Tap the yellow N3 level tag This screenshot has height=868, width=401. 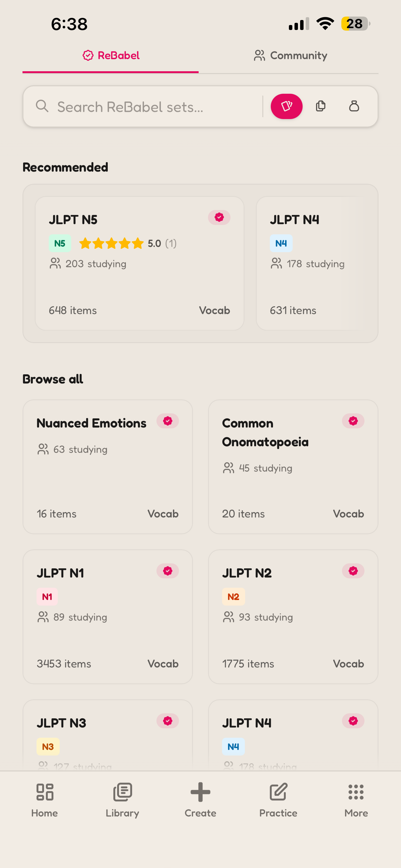[48, 747]
